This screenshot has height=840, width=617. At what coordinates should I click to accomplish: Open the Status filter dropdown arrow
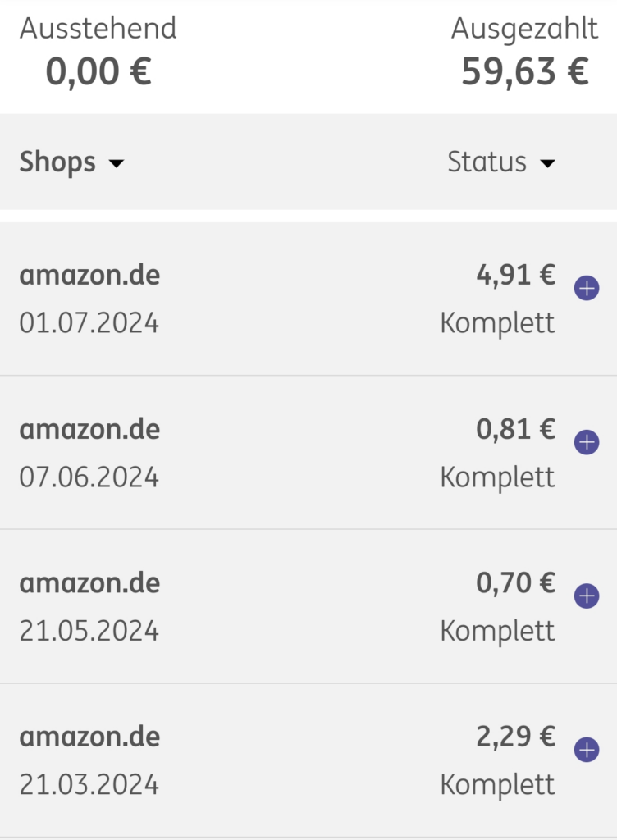[547, 163]
